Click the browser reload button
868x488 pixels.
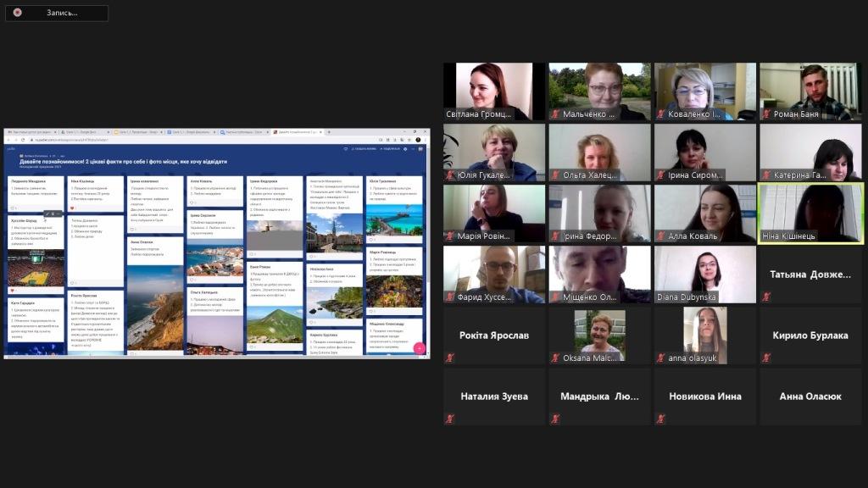point(23,140)
